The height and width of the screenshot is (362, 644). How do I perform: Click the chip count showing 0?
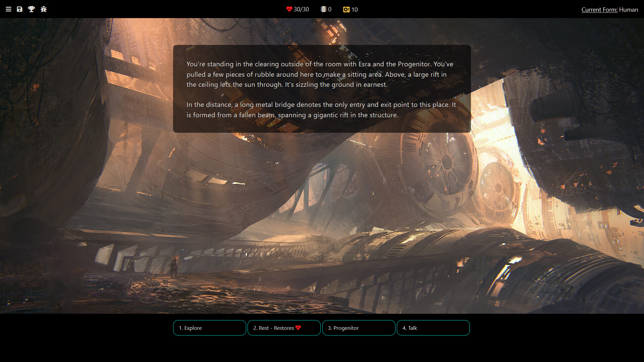(x=330, y=9)
